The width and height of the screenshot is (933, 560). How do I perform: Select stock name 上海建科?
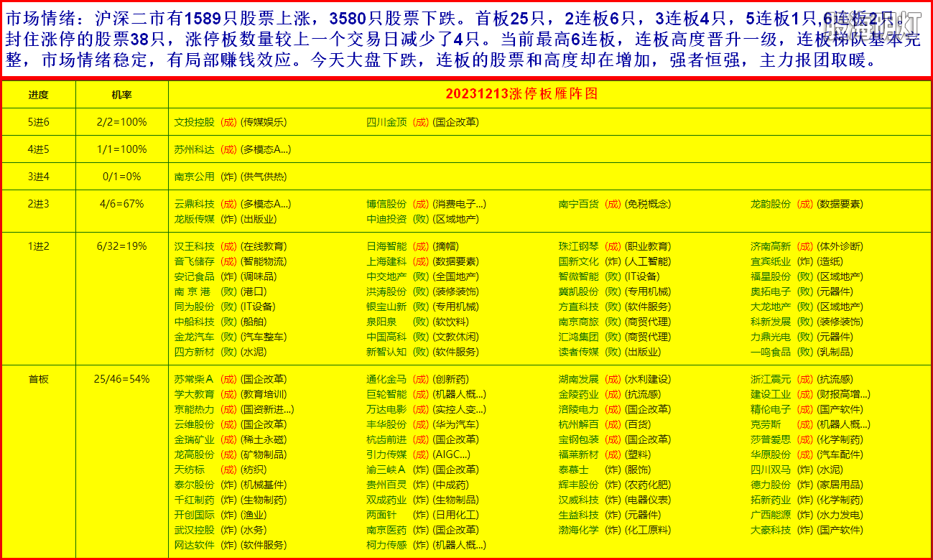pyautogui.click(x=386, y=261)
